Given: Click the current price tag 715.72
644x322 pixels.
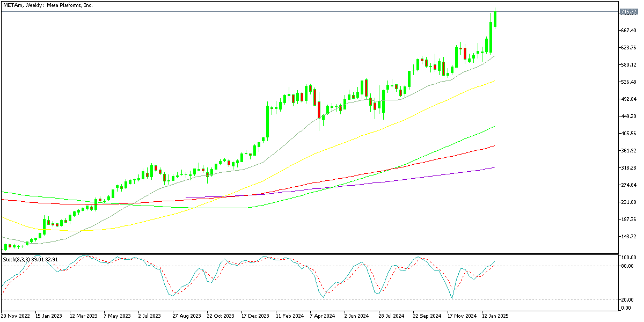Looking at the screenshot, I should point(628,10).
